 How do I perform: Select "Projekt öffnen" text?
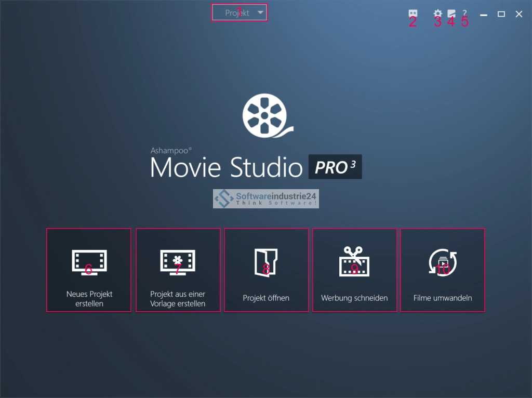[266, 298]
